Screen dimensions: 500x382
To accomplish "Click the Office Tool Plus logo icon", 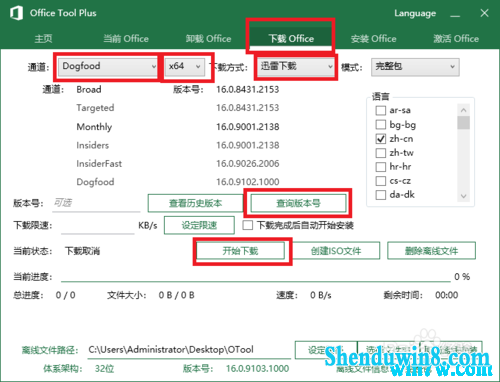I will click(16, 13).
